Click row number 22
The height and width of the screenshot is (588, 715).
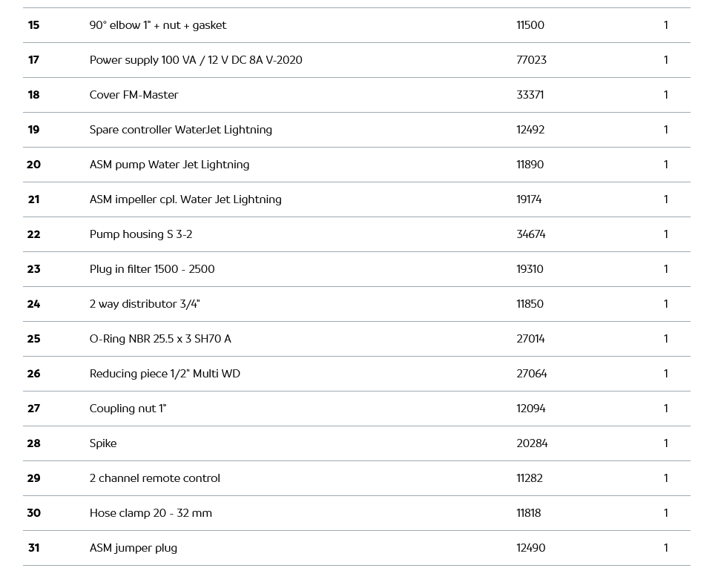[x=33, y=234]
